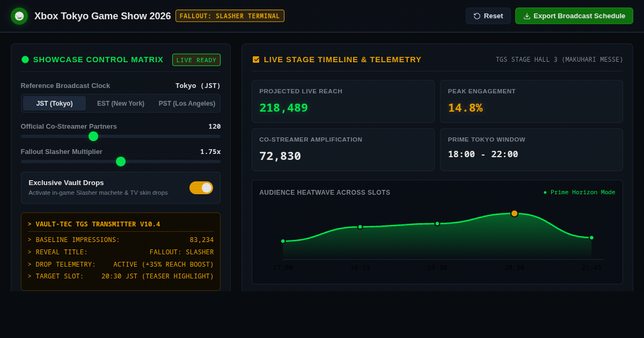Select the JST (Tokyo) clock option
This screenshot has width=644, height=338.
54,104
